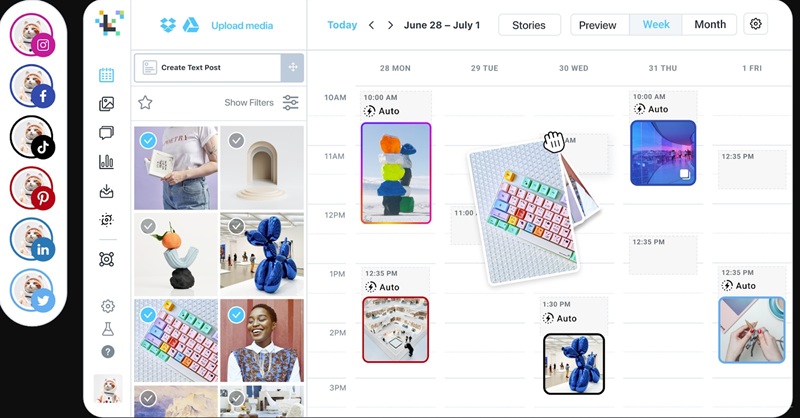Toggle the starred media filter
This screenshot has width=800, height=418.
145,103
